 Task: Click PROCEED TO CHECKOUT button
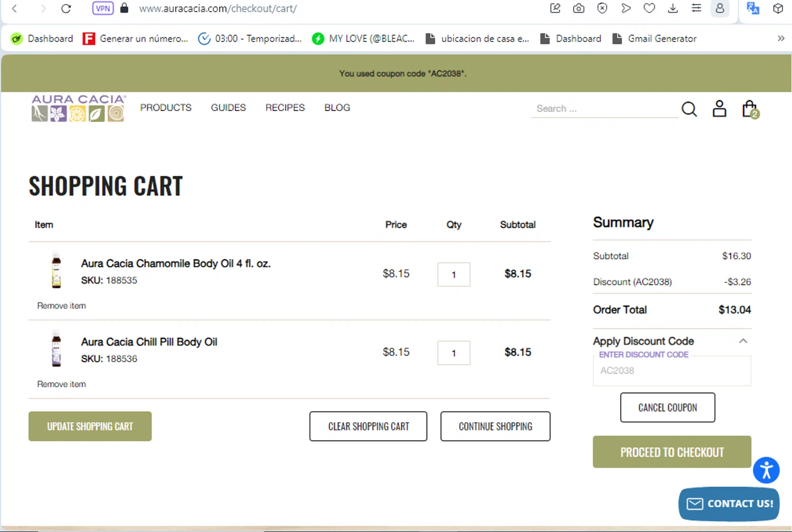(672, 452)
